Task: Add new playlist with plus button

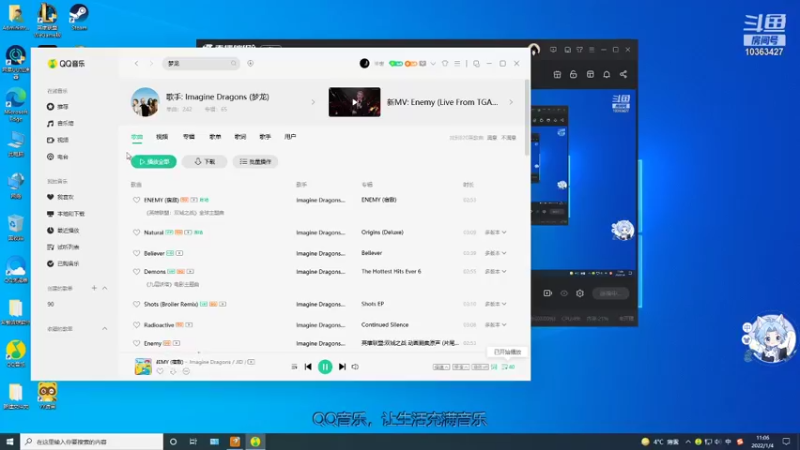Action: pos(94,288)
